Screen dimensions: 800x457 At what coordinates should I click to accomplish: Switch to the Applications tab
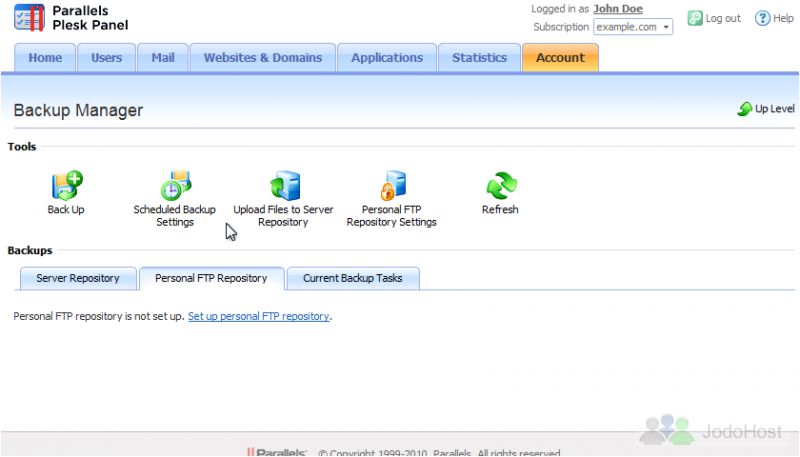pyautogui.click(x=387, y=58)
